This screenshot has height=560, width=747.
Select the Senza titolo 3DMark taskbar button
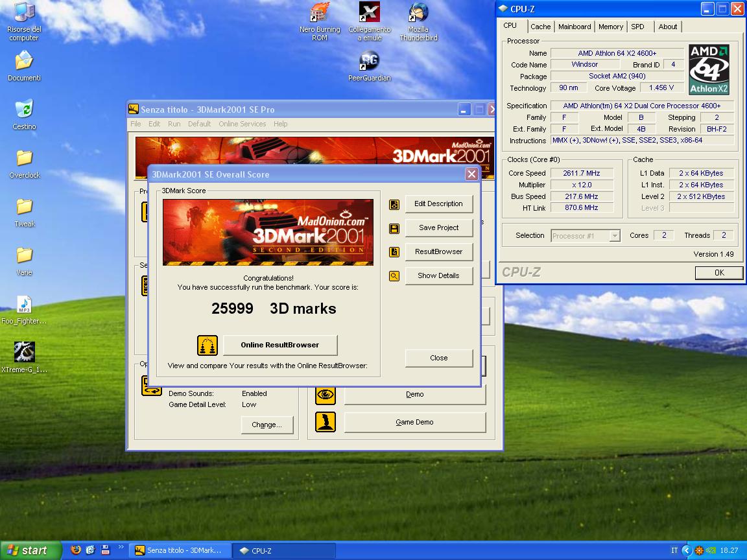click(x=180, y=550)
